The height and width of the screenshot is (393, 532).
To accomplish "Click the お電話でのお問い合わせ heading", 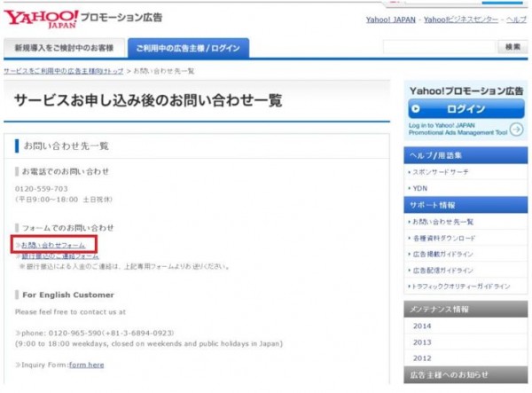I will [65, 171].
